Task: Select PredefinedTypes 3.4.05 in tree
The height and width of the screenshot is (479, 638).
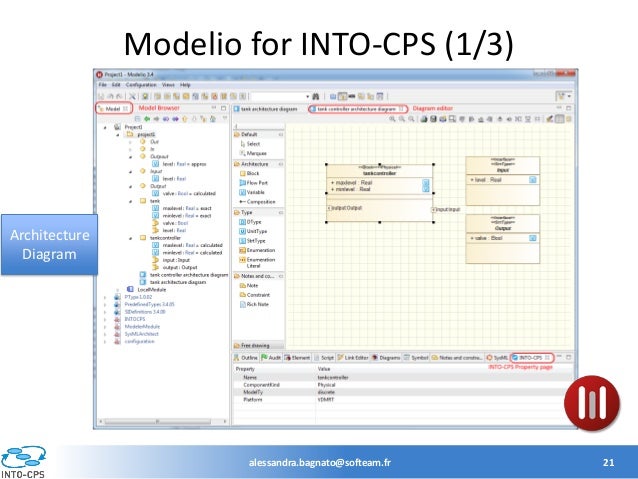Action: click(x=145, y=304)
